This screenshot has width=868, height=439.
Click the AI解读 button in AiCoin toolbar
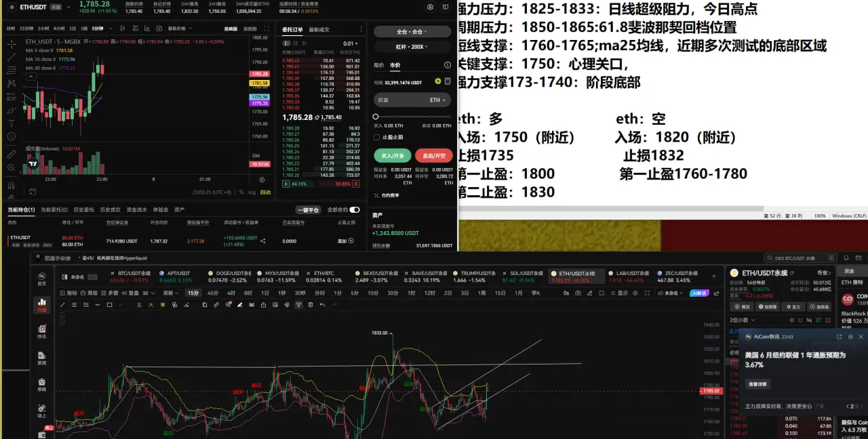(699, 293)
